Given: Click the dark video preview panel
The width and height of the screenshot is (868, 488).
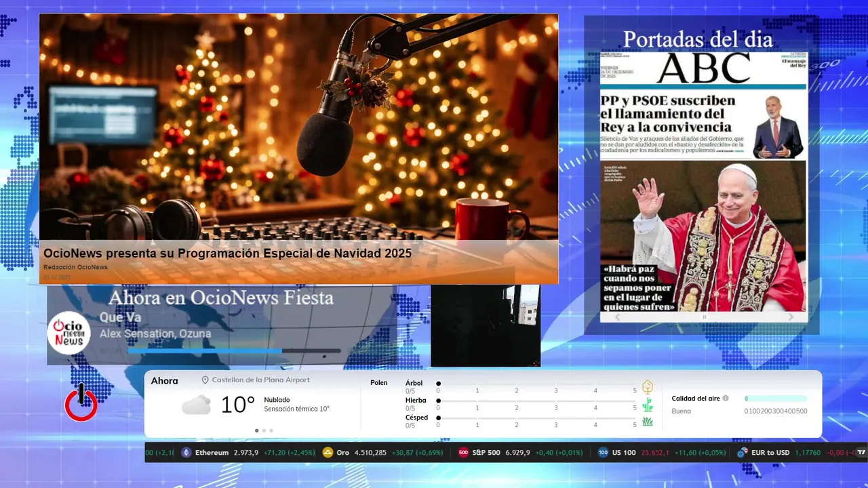Looking at the screenshot, I should tap(486, 325).
